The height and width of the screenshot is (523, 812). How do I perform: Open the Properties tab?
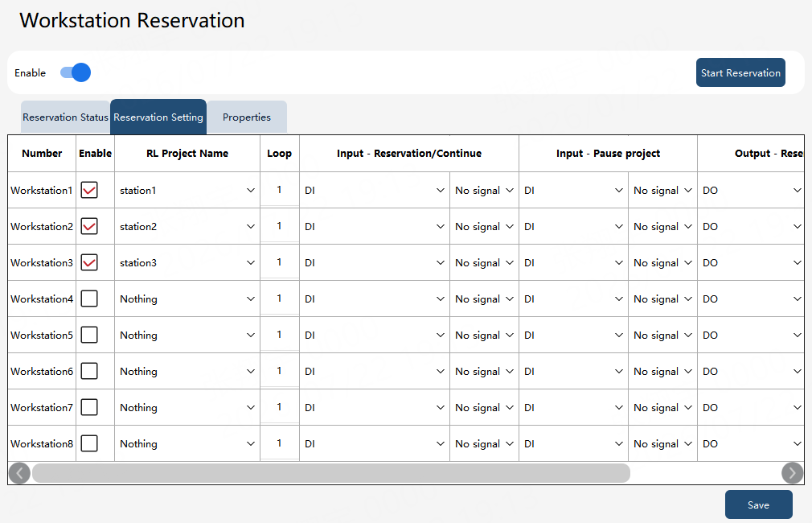(x=247, y=117)
